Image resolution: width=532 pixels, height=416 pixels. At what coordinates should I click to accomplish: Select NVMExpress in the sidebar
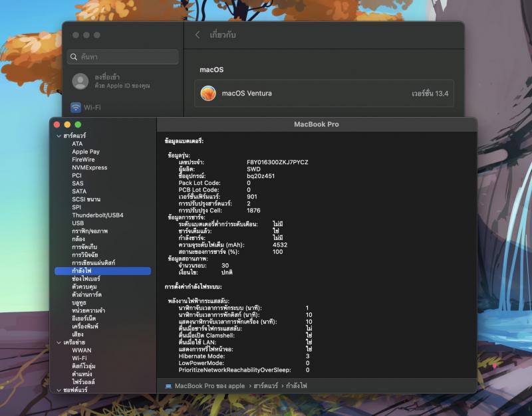(89, 167)
